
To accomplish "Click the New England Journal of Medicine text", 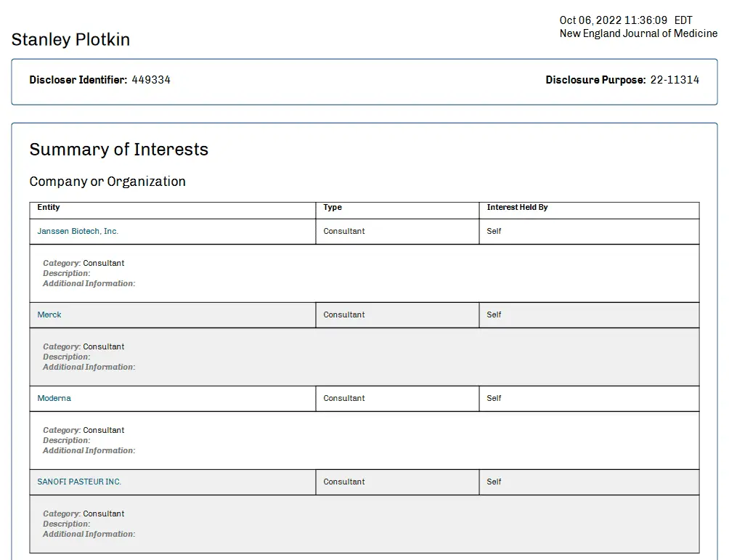I will click(638, 33).
